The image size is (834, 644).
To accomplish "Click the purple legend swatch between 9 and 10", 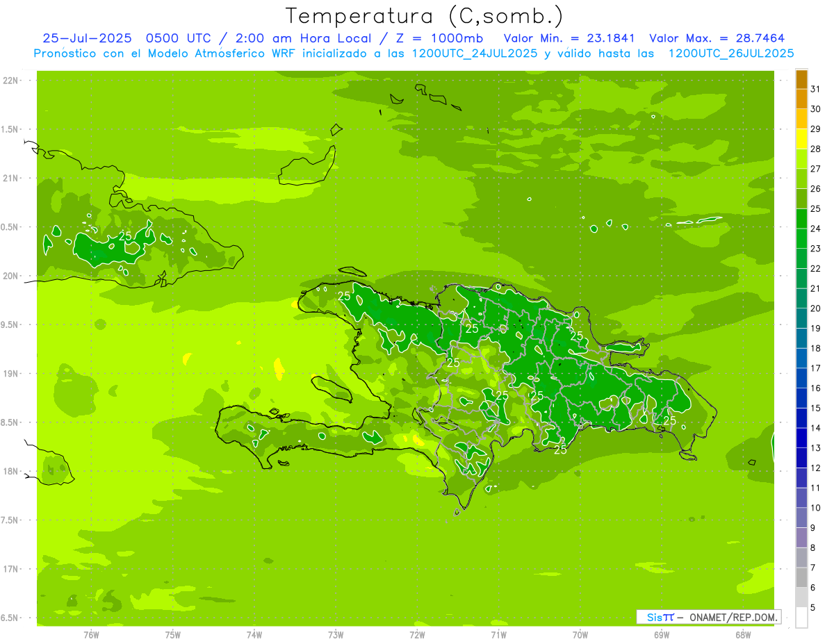I will point(801,518).
